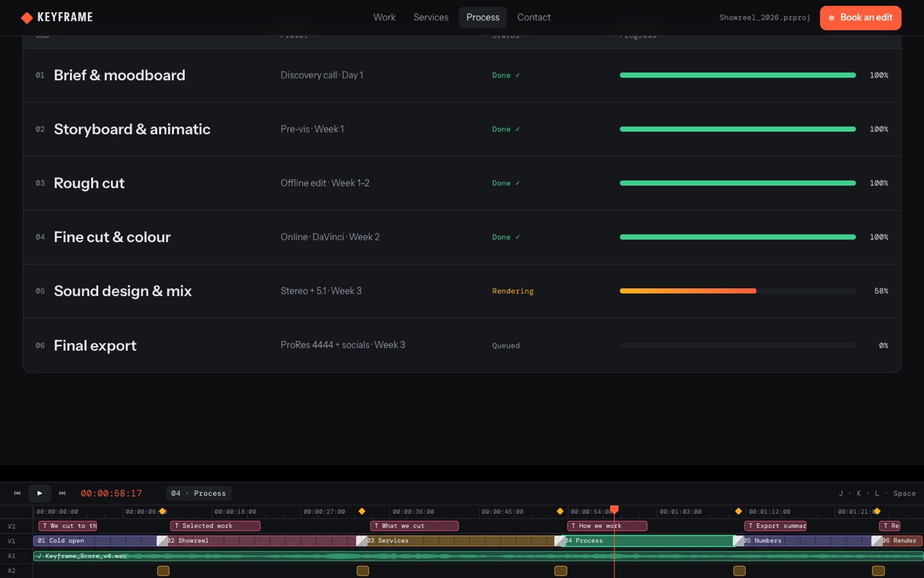
Task: Click the 00:00:58:17 timecode display
Action: (x=111, y=493)
